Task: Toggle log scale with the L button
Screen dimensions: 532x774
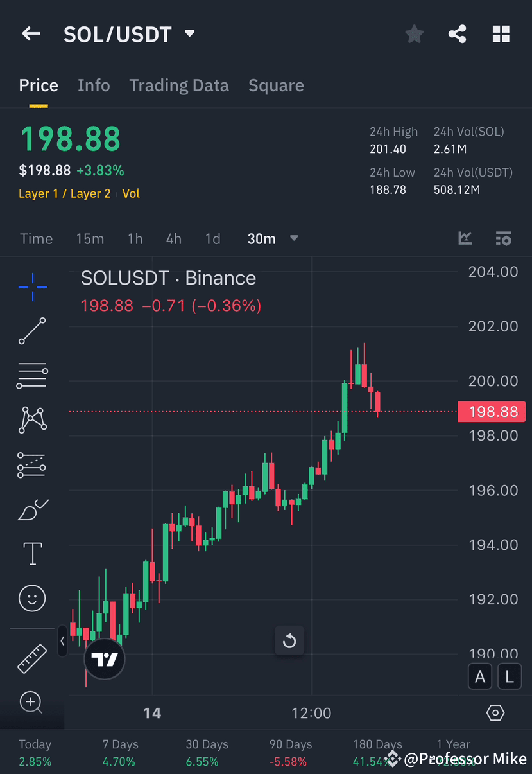Action: tap(510, 676)
